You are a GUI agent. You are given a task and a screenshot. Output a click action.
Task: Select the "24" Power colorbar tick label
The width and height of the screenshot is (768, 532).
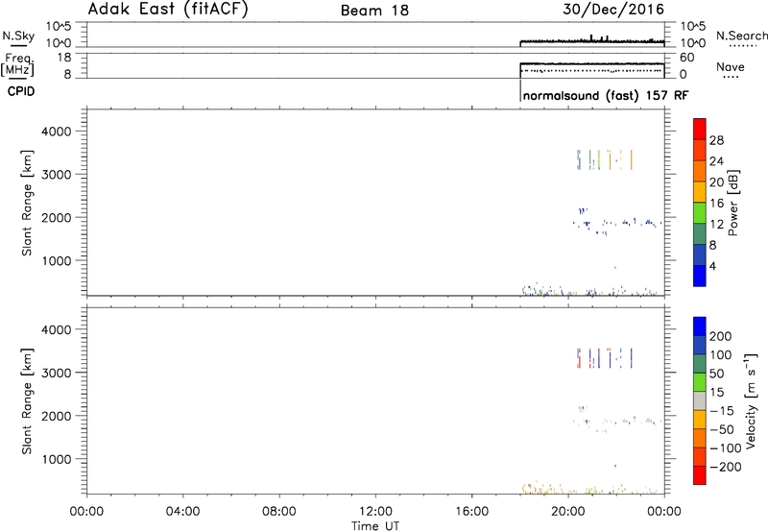click(716, 161)
